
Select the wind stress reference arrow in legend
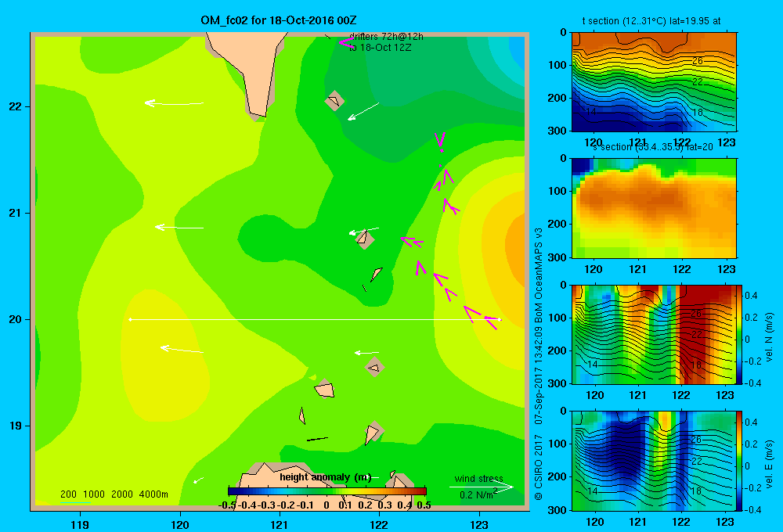481,487
